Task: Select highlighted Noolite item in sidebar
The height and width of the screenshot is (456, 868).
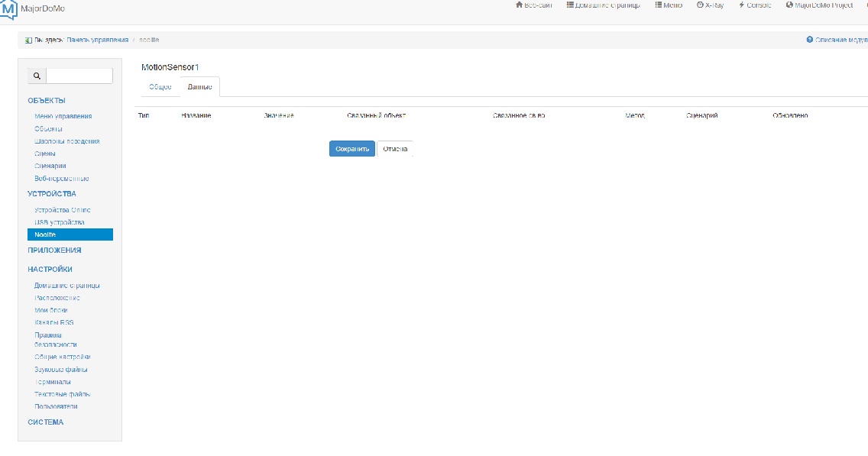Action: [x=70, y=234]
